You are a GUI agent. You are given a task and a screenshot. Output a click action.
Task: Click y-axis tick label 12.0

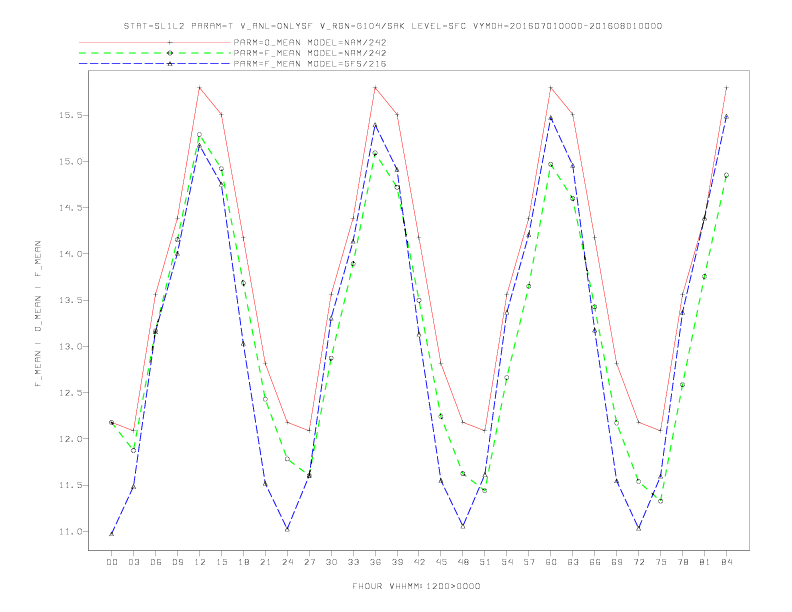pyautogui.click(x=70, y=439)
